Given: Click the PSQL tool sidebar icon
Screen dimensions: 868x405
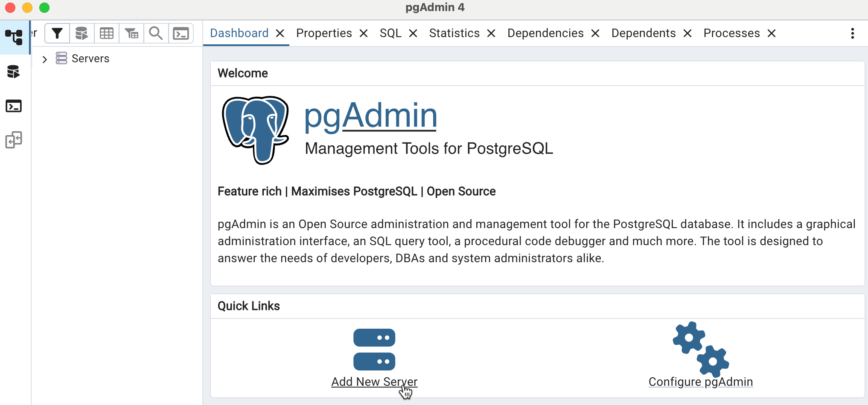Looking at the screenshot, I should click(x=14, y=106).
